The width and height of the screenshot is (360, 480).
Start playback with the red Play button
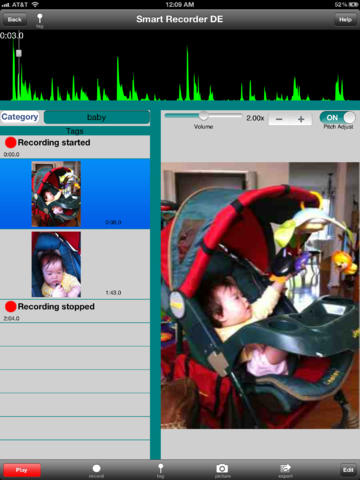pos(22,470)
